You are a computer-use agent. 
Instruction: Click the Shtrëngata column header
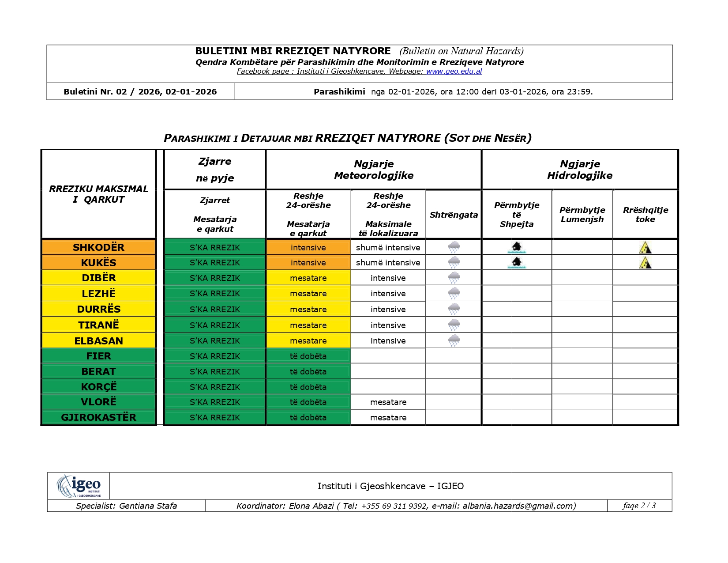click(x=454, y=215)
